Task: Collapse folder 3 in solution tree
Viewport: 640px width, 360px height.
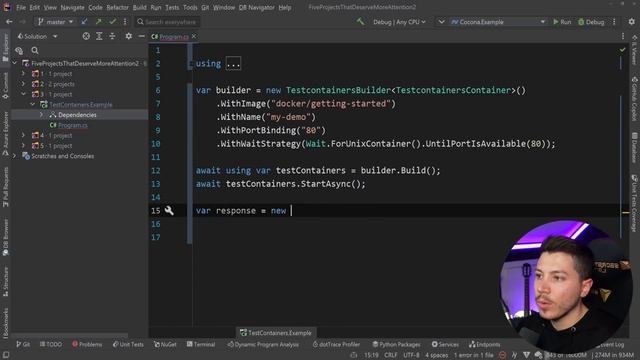Action: [x=23, y=94]
